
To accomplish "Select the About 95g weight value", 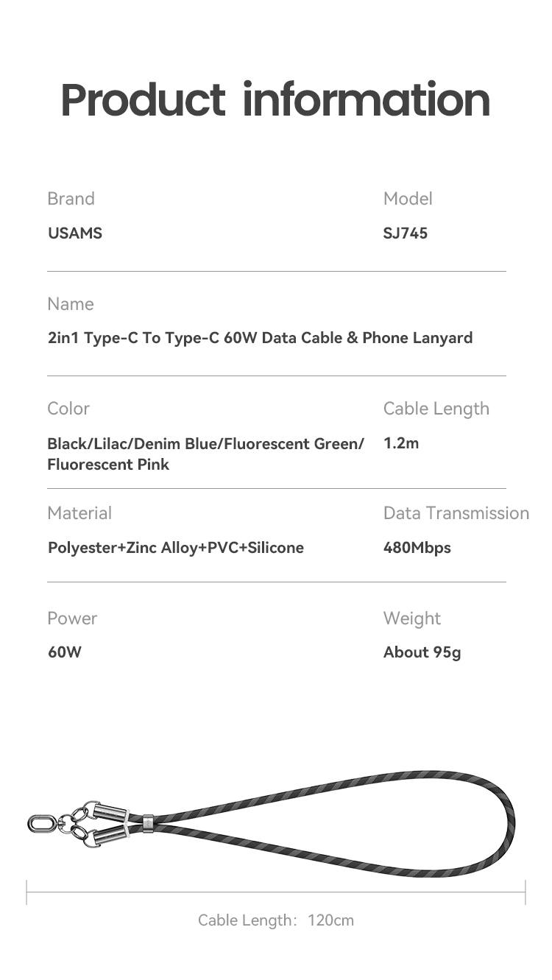I will pos(422,652).
